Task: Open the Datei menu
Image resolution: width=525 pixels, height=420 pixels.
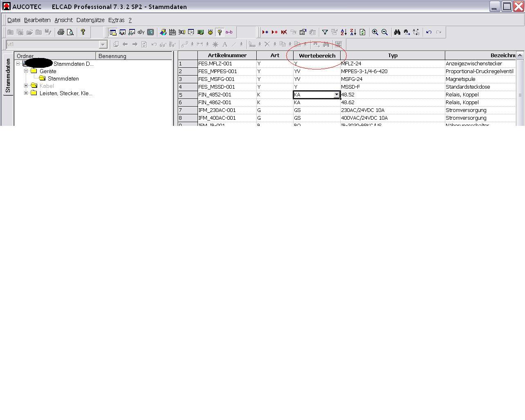Action: pyautogui.click(x=13, y=20)
